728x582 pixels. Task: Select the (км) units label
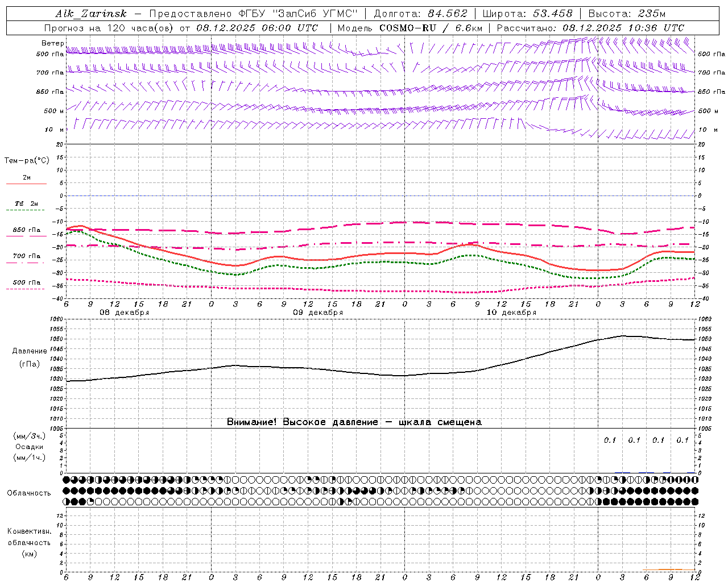[30, 553]
